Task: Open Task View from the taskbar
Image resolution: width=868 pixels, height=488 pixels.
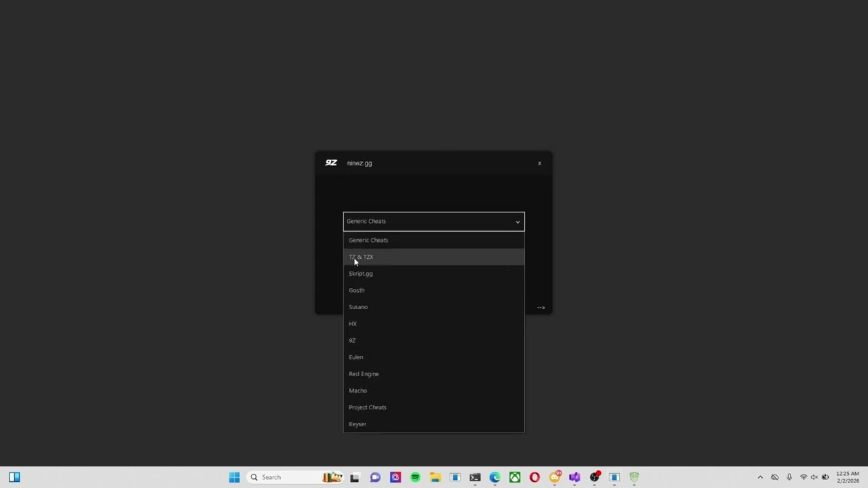Action: point(354,477)
